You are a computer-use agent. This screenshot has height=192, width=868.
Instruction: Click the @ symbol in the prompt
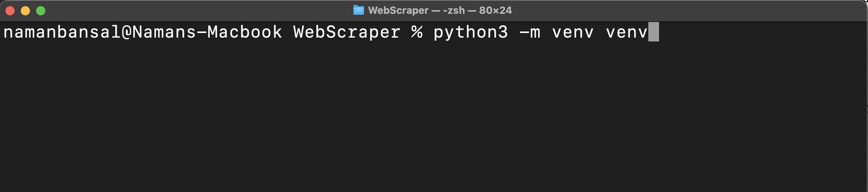point(126,32)
